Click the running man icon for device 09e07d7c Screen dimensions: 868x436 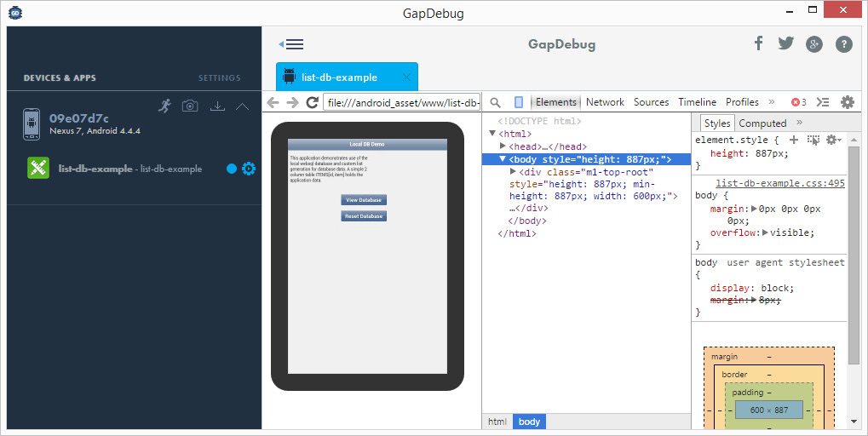tap(165, 106)
